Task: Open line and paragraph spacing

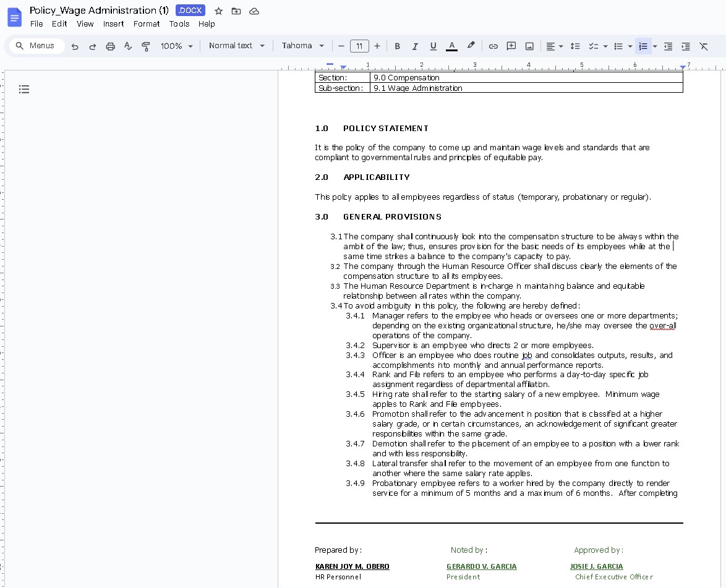Action: coord(575,46)
